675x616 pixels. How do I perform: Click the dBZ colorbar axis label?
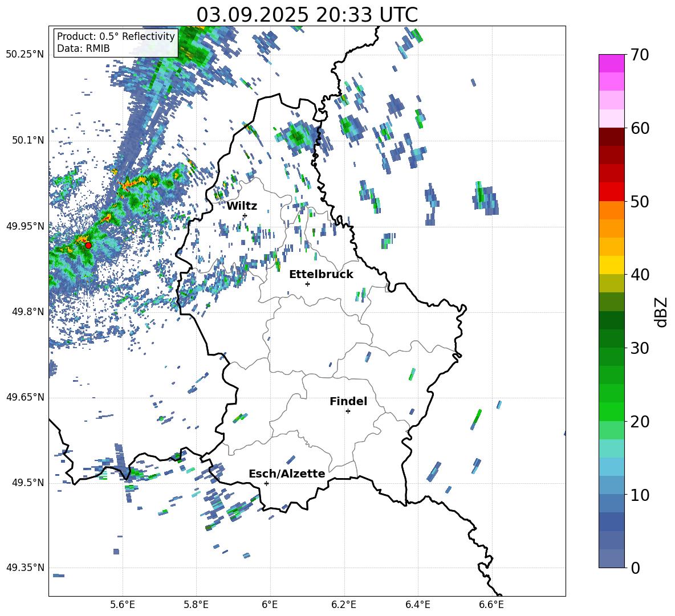(662, 312)
